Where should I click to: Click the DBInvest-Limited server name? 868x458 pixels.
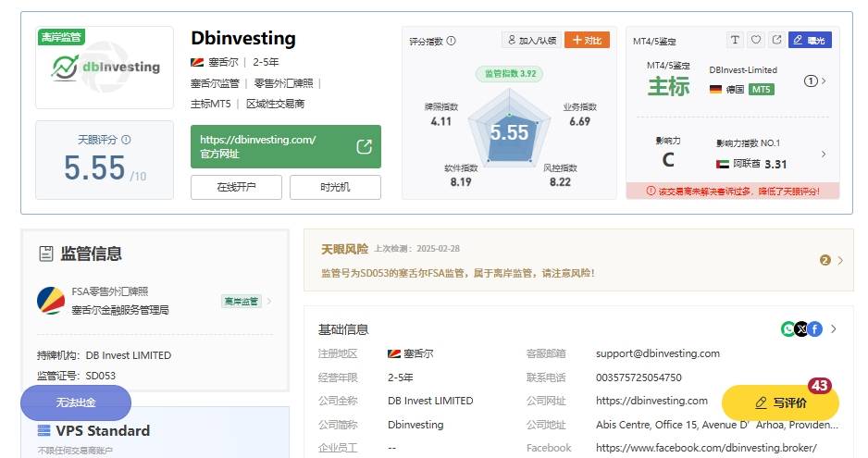click(743, 69)
